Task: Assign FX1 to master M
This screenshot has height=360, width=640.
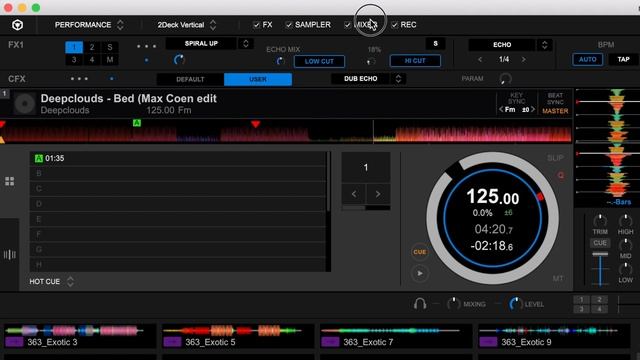Action: pyautogui.click(x=110, y=60)
